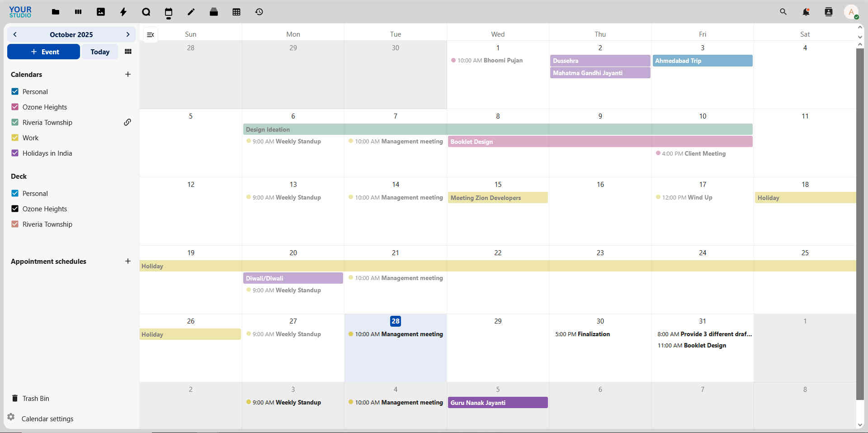Toggle the Ozone Heights calendar checkbox under Calendars
868x433 pixels.
(x=15, y=107)
